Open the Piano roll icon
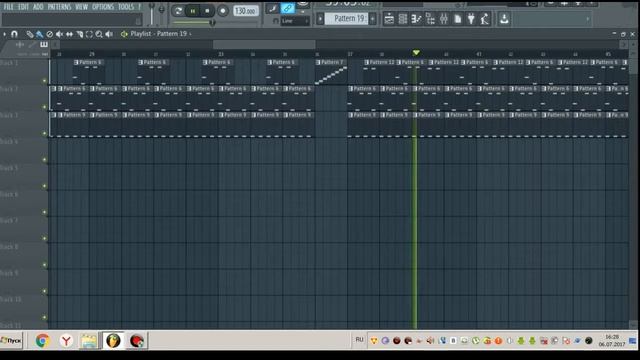Screen dimensions: 640x360 416,19
